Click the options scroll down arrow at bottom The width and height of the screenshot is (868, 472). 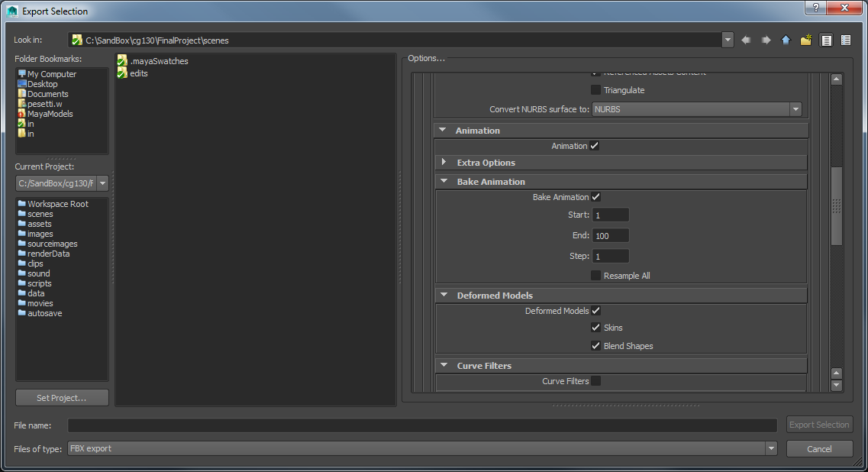point(837,385)
